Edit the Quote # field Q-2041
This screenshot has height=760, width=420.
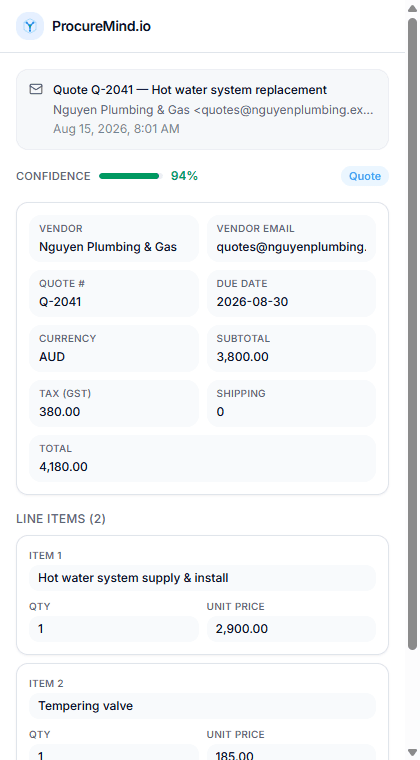pyautogui.click(x=114, y=293)
